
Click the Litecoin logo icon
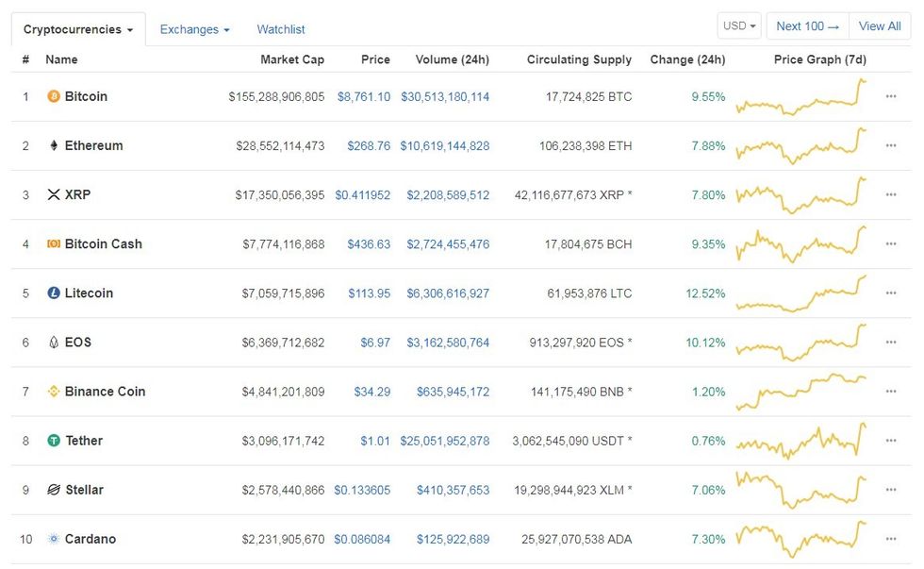tap(54, 293)
